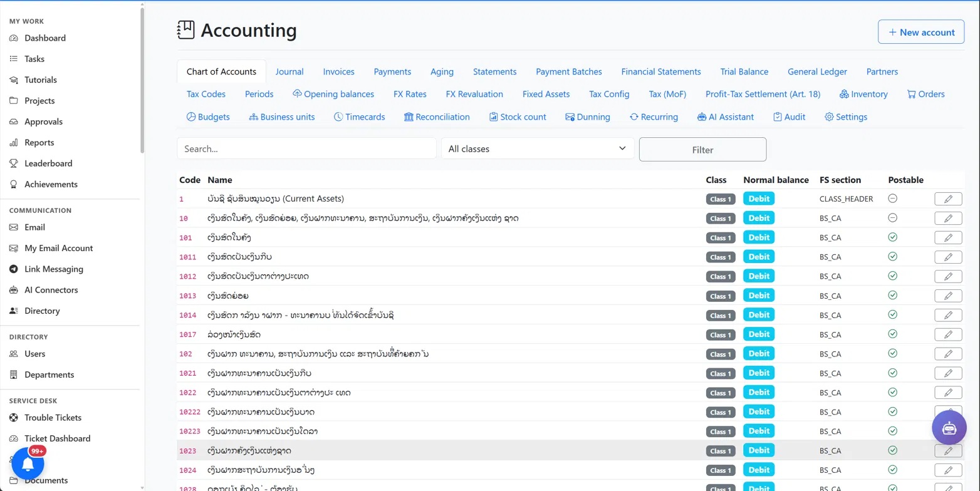
Task: Click the Debit badge for account 10223
Action: click(x=759, y=432)
